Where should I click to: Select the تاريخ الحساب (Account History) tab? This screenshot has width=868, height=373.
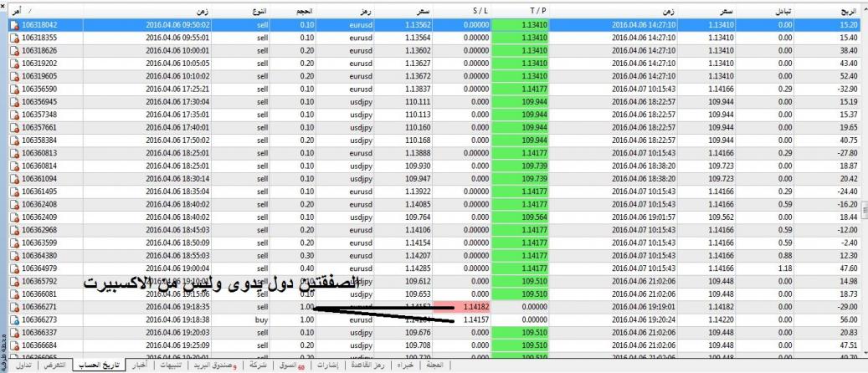click(100, 365)
